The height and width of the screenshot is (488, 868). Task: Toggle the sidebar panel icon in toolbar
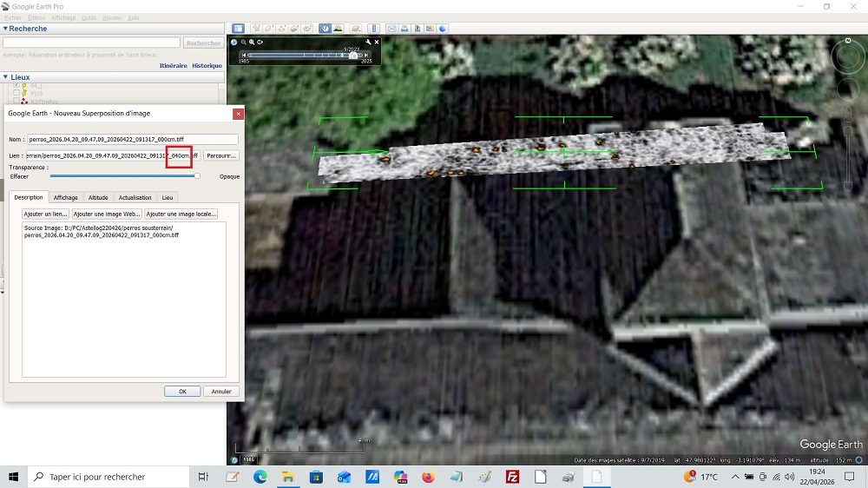pyautogui.click(x=239, y=29)
